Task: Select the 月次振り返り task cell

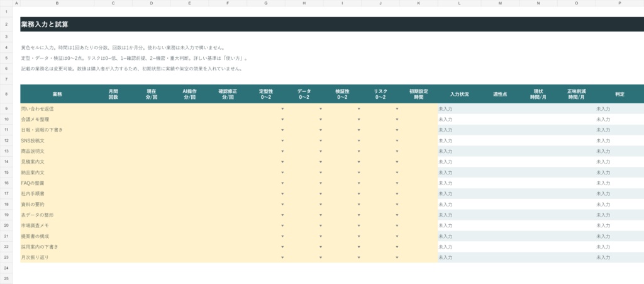Action: pos(57,258)
